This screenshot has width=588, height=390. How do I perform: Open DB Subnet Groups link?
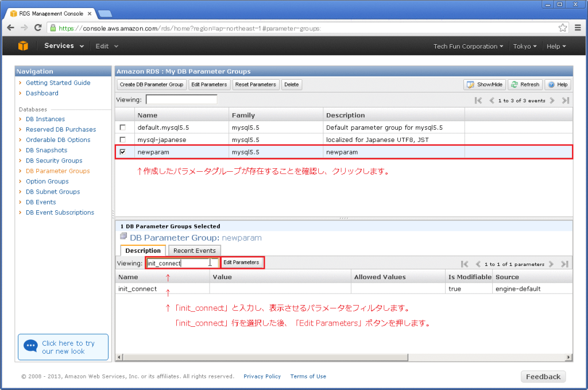click(53, 192)
